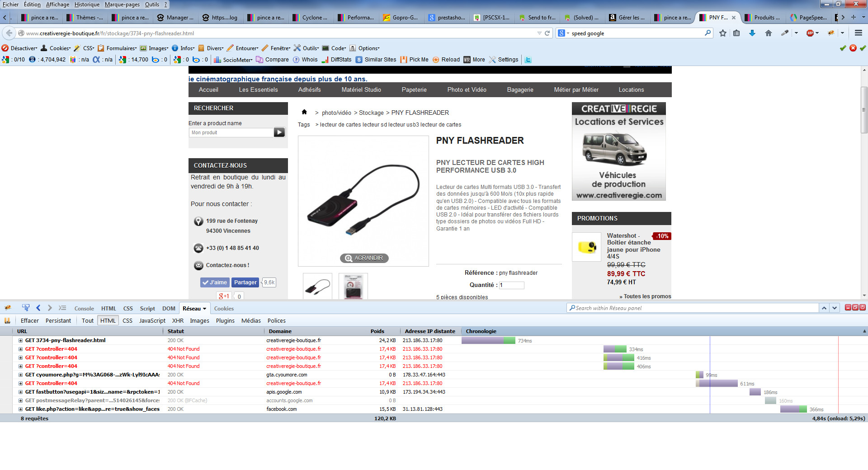Viewport: 868px width, 470px height.
Task: Click Similar Sites in the toolbar
Action: click(x=376, y=60)
